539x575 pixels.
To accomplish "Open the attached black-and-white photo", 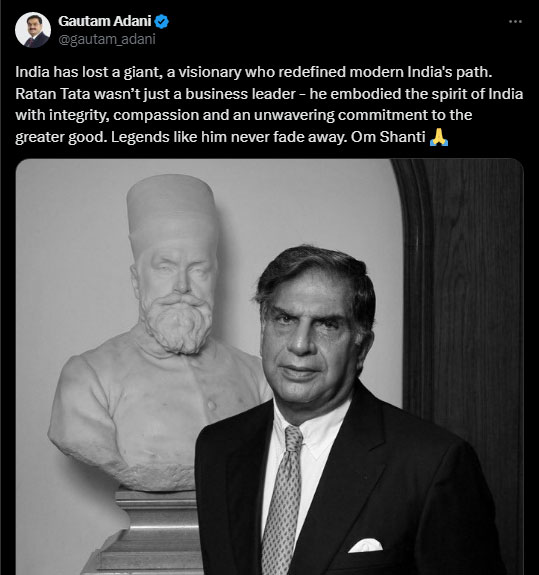I will (x=270, y=367).
